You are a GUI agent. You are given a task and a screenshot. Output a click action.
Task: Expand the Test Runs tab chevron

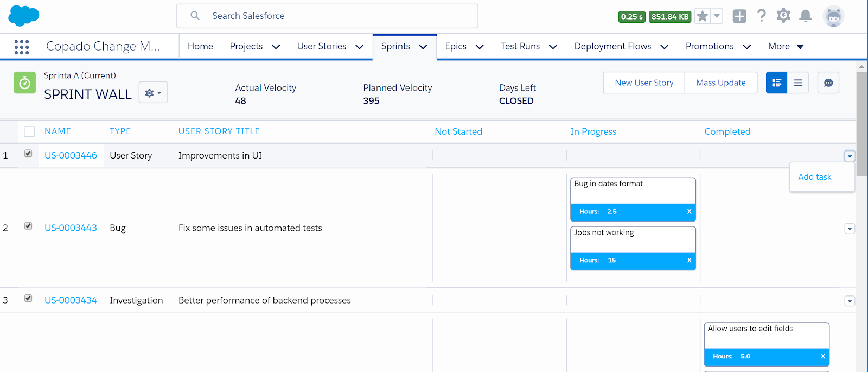[553, 47]
